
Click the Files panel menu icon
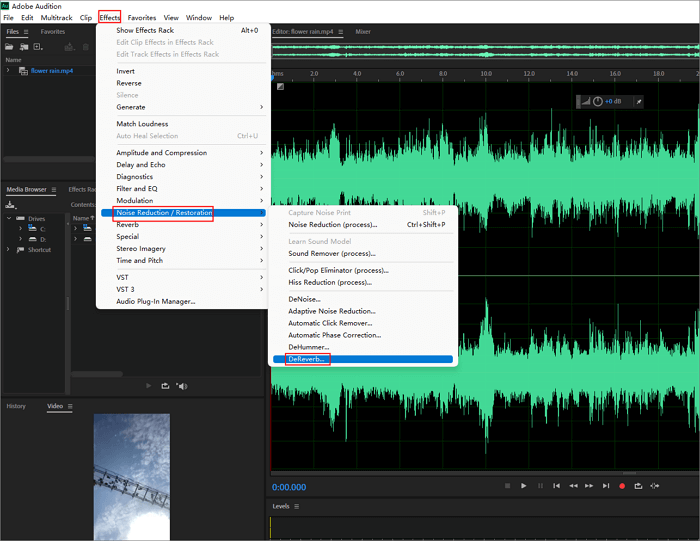[26, 32]
